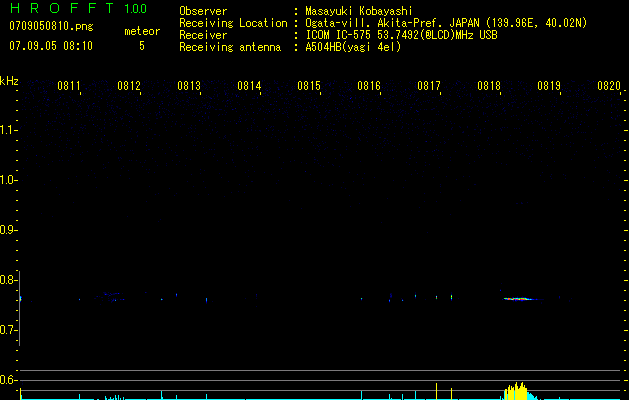
Task: Click the Observer field label
Action: 203,11
